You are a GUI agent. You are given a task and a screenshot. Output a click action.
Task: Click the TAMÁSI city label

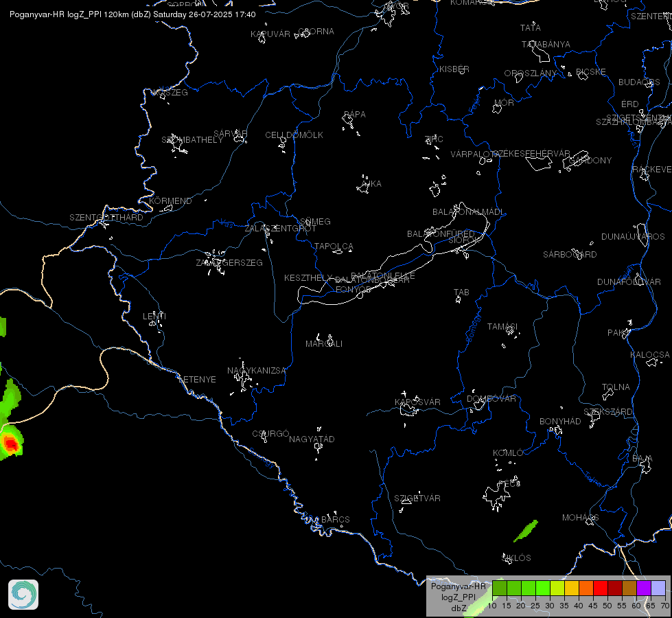tap(502, 327)
